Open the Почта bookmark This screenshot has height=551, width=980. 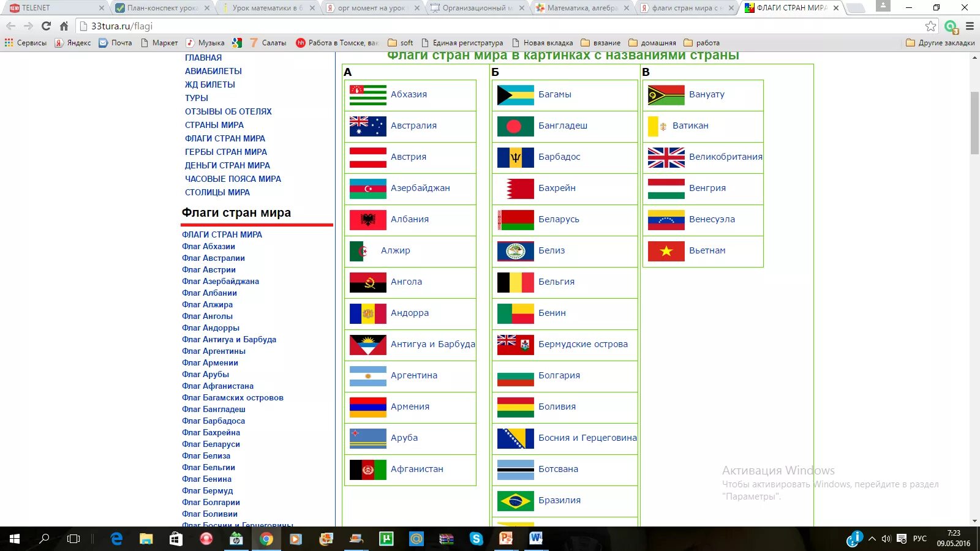click(115, 43)
